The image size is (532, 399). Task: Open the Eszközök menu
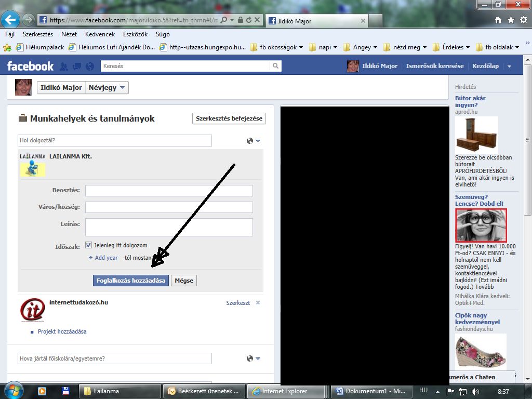[135, 34]
